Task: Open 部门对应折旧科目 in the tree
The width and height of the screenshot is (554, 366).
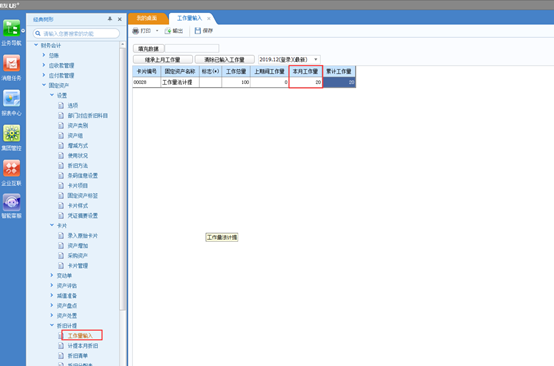Action: [88, 116]
